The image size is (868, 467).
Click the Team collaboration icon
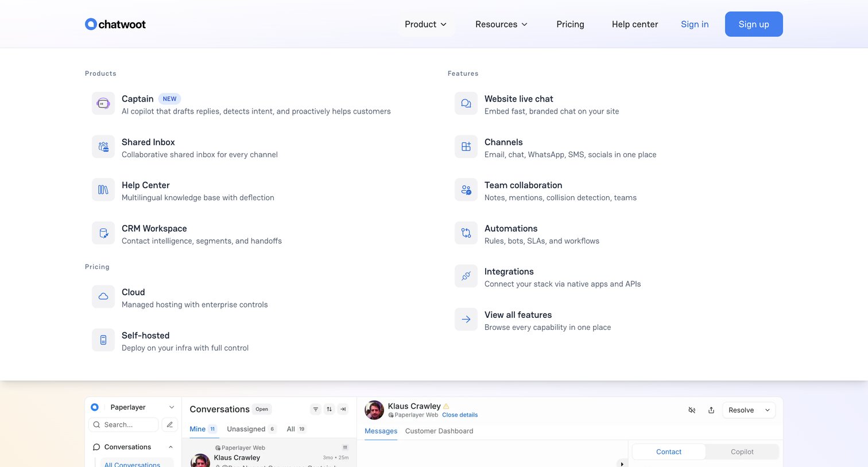click(466, 190)
